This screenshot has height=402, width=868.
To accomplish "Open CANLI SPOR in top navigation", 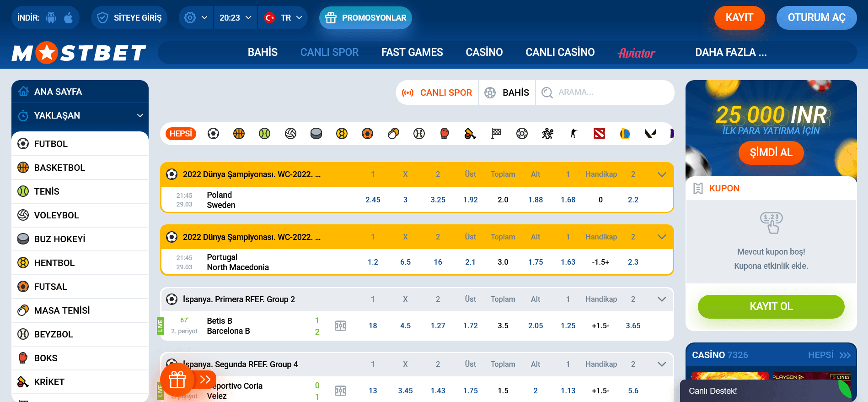I will coord(329,52).
